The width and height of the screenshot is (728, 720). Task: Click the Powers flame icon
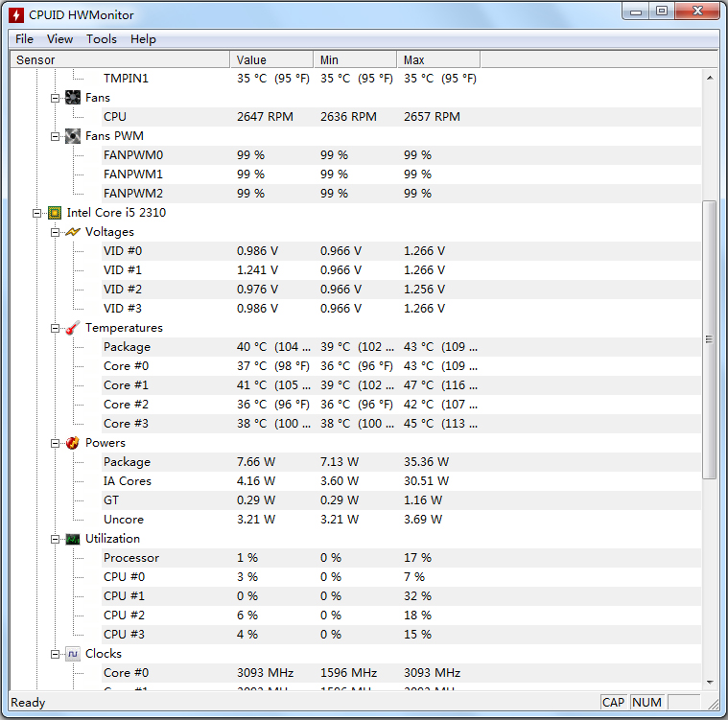pos(73,443)
